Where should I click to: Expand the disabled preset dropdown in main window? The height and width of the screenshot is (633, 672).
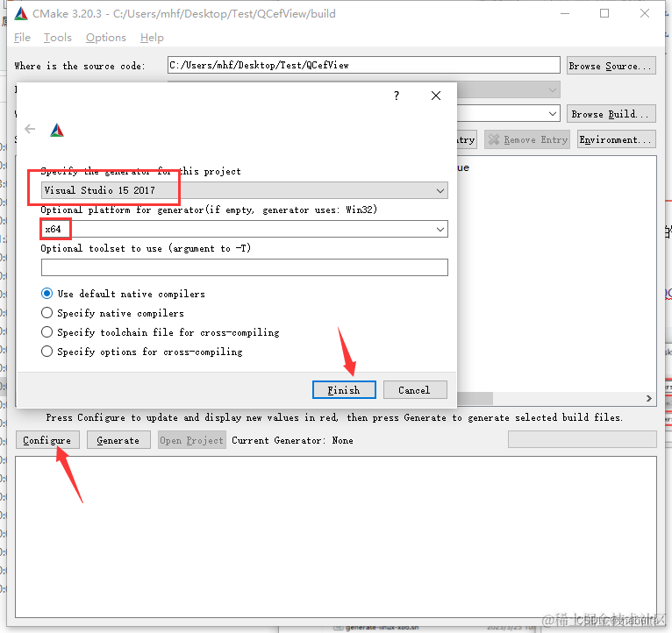553,90
